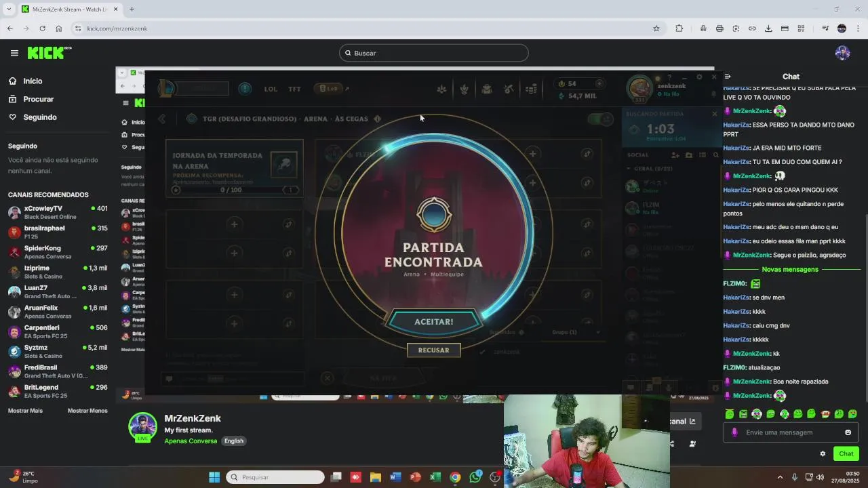Expand hidden system tray icons
Viewport: 868px width, 488px height.
coord(780,477)
